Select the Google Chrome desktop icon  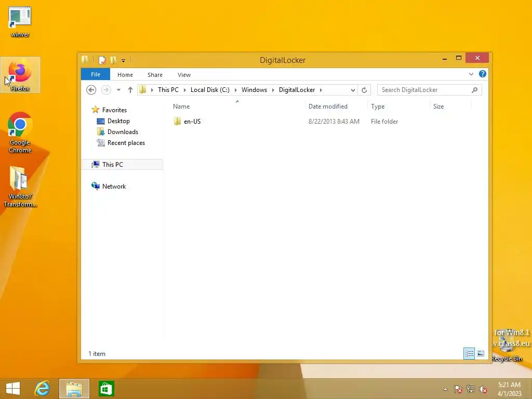click(x=20, y=132)
